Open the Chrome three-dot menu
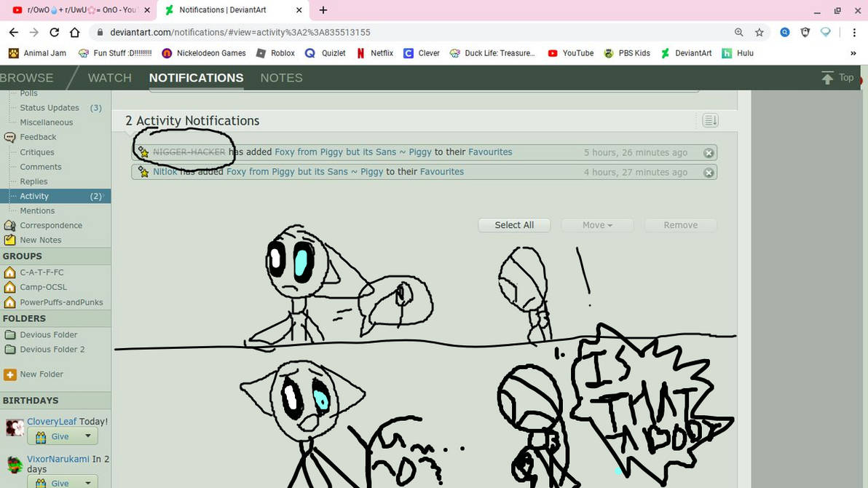Screen dimensions: 868x488 [854, 32]
